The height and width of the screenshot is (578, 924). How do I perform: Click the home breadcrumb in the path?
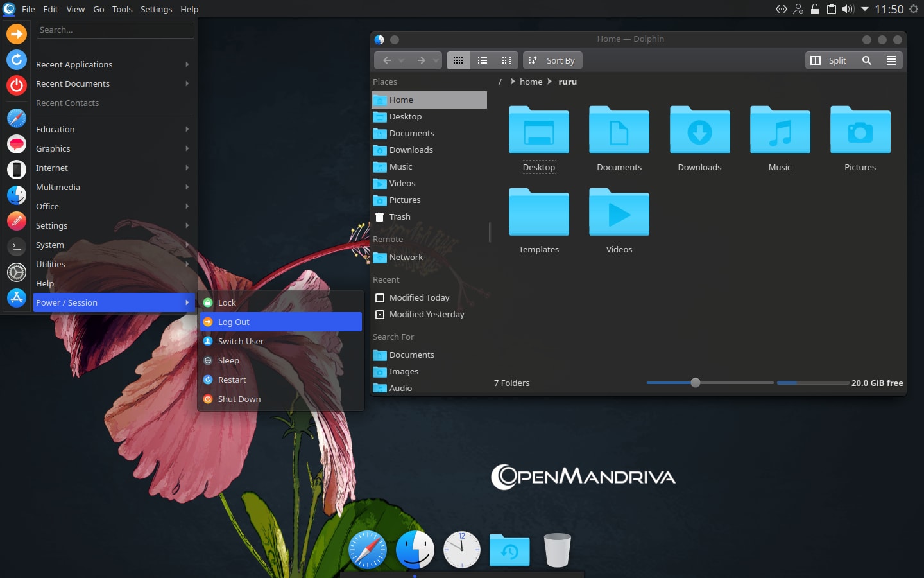(x=531, y=82)
